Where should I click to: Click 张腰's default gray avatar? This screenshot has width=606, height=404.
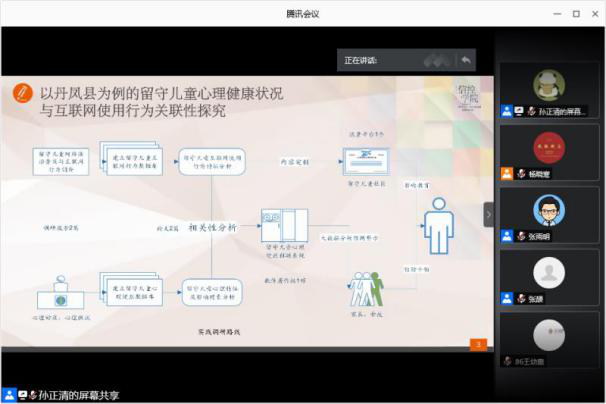pos(549,272)
